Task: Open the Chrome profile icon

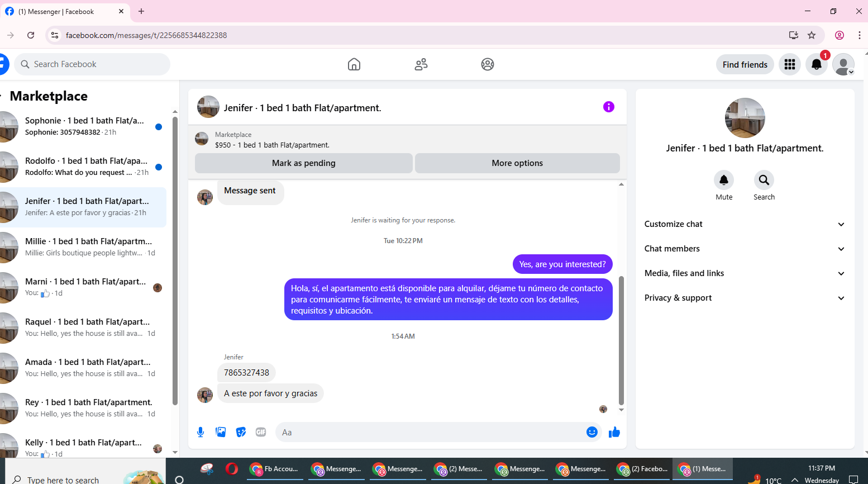Action: point(840,35)
